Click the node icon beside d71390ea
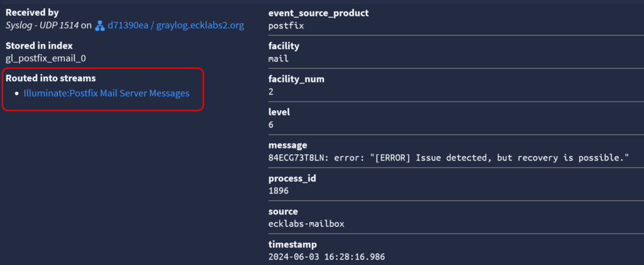644x265 pixels. tap(99, 26)
